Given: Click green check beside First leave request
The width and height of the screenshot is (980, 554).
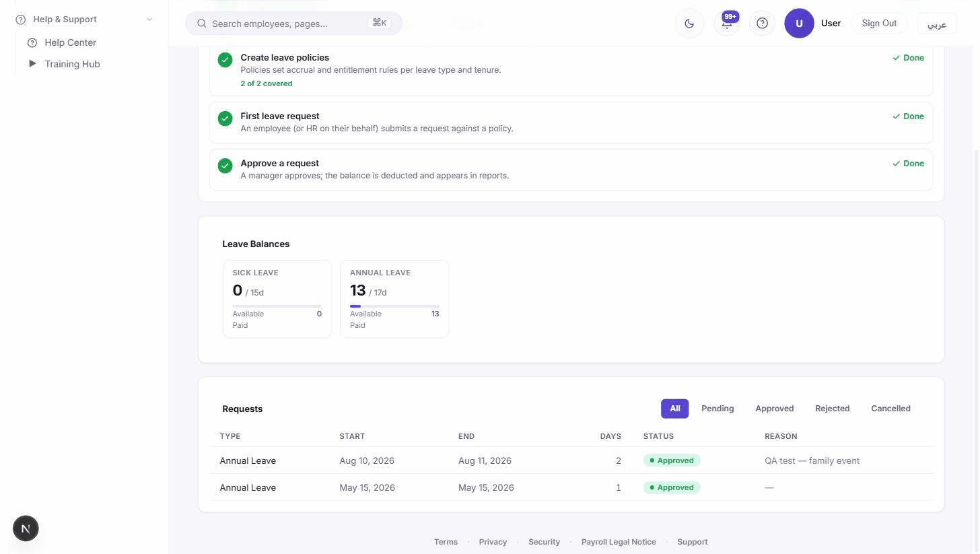Looking at the screenshot, I should 225,118.
